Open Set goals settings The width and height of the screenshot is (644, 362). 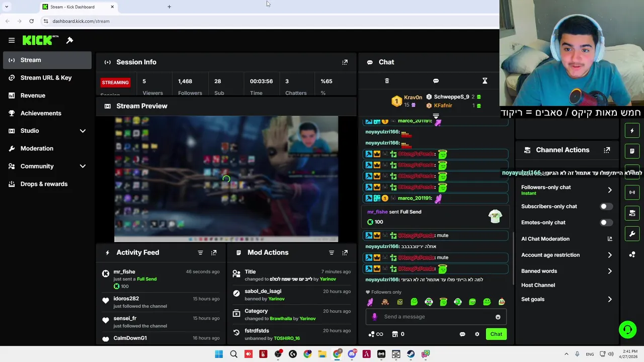point(567,299)
